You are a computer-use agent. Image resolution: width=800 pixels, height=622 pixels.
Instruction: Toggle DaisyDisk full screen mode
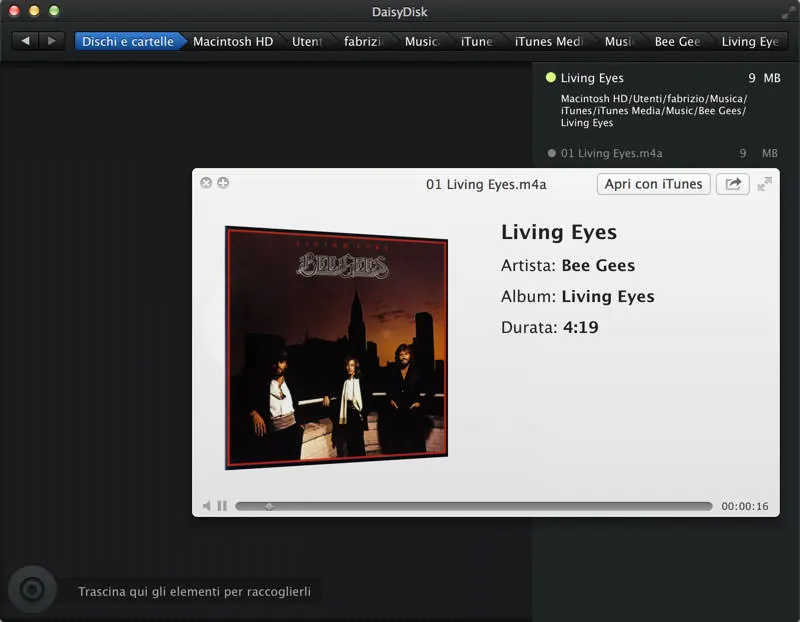788,12
